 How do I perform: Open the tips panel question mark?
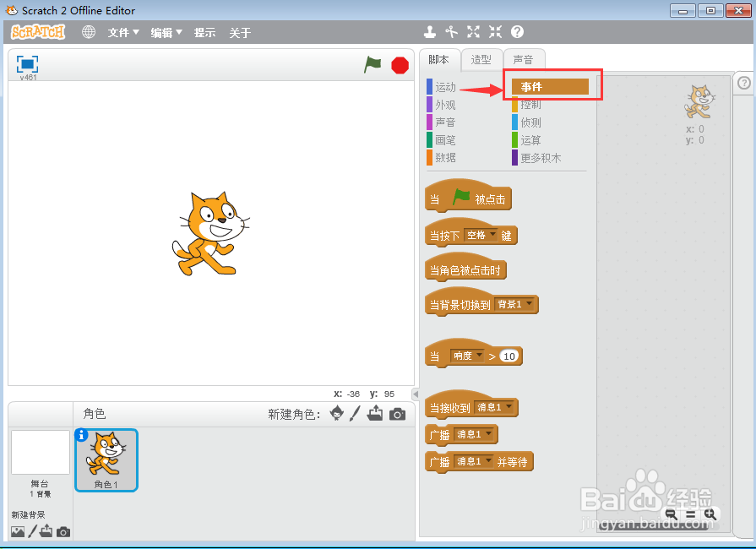pos(744,83)
